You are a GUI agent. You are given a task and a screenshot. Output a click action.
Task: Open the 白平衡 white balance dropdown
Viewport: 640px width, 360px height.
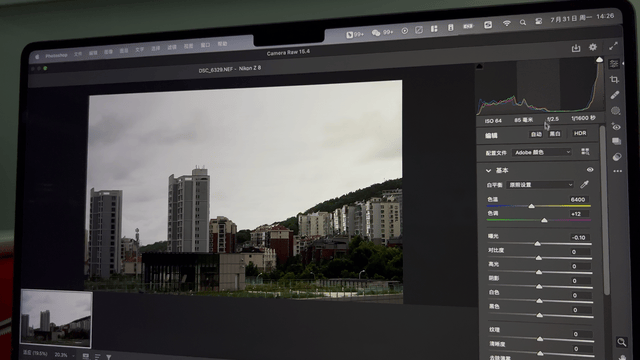(x=540, y=184)
